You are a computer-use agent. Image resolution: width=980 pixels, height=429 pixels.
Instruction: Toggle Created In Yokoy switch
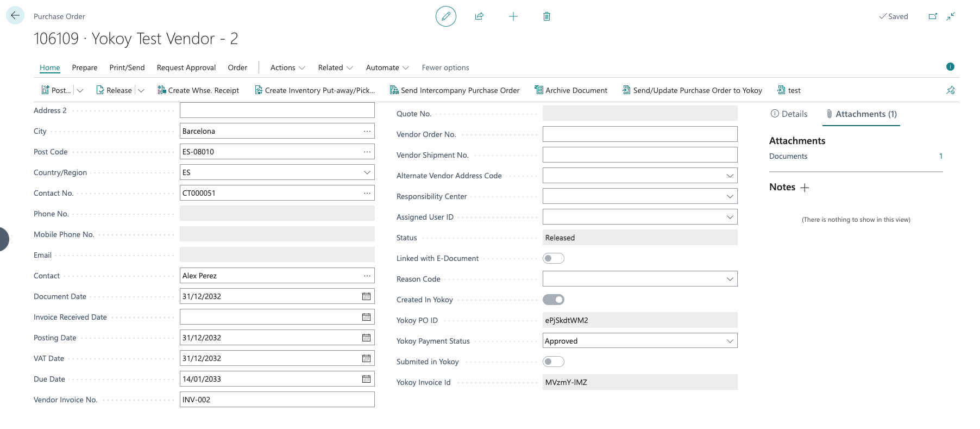tap(554, 300)
